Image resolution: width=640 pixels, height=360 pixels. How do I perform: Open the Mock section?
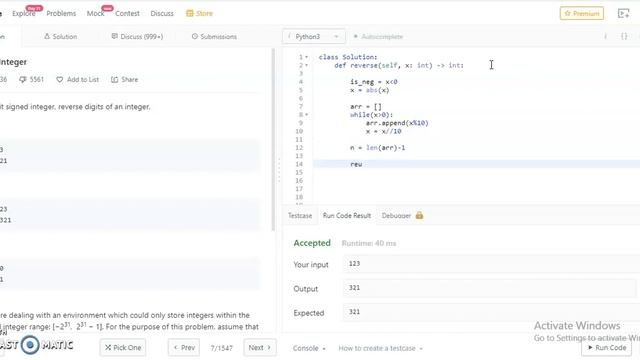click(x=96, y=13)
